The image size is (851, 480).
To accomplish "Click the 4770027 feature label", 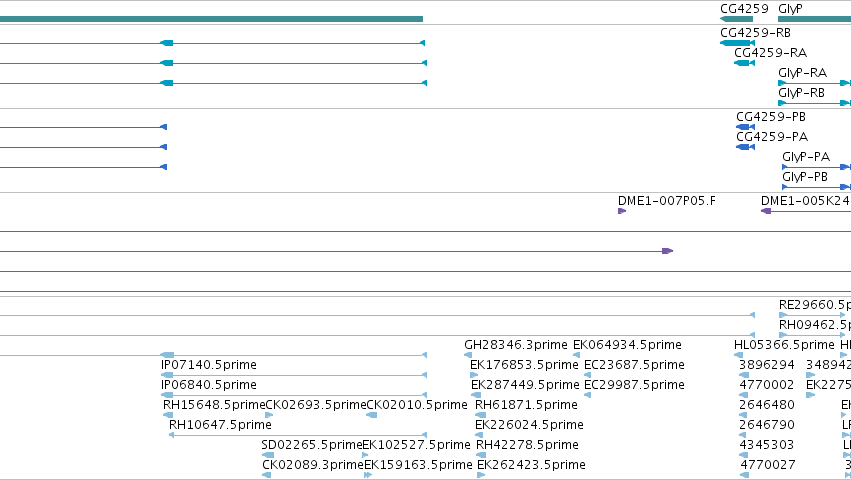I will (x=767, y=465).
